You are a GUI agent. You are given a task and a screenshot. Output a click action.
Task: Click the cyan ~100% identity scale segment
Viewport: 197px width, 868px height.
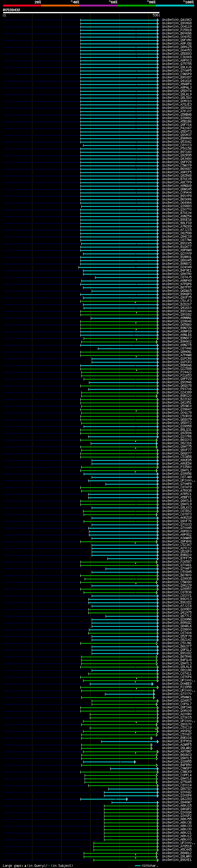175,6
